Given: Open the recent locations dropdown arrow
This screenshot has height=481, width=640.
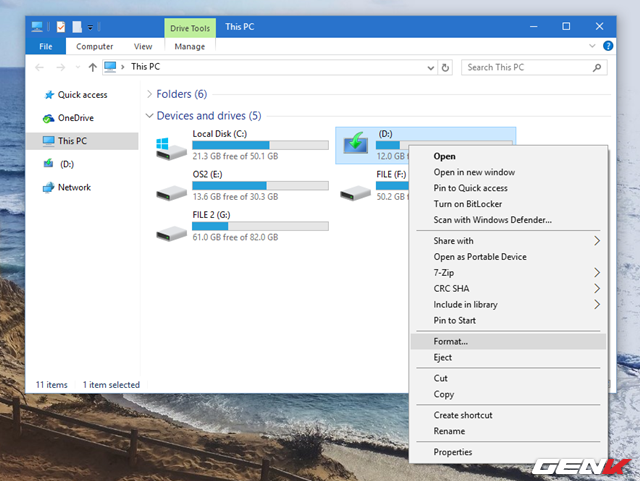Looking at the screenshot, I should [x=78, y=67].
